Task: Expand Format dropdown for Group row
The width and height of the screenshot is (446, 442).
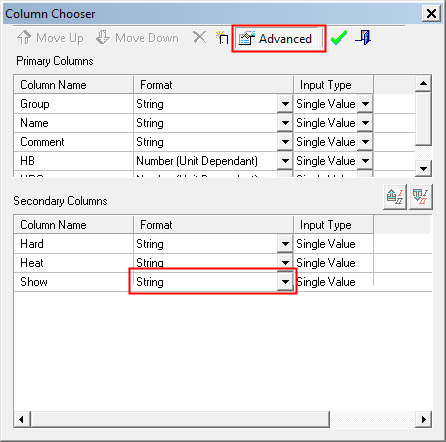Action: 285,104
